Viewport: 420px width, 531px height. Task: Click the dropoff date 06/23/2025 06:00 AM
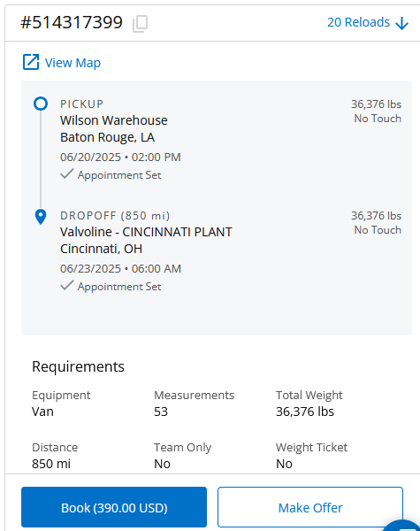(x=121, y=268)
